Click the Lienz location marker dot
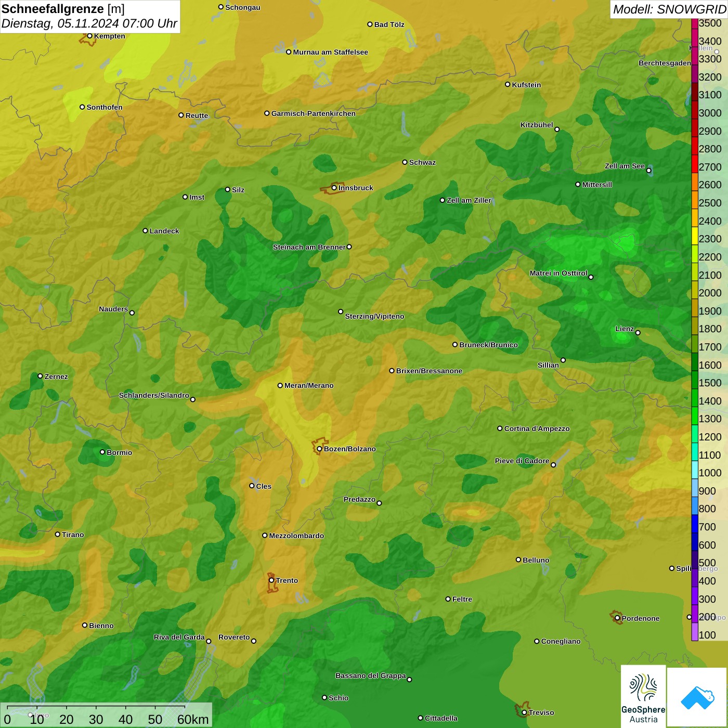Image resolution: width=728 pixels, height=728 pixels. click(x=638, y=333)
